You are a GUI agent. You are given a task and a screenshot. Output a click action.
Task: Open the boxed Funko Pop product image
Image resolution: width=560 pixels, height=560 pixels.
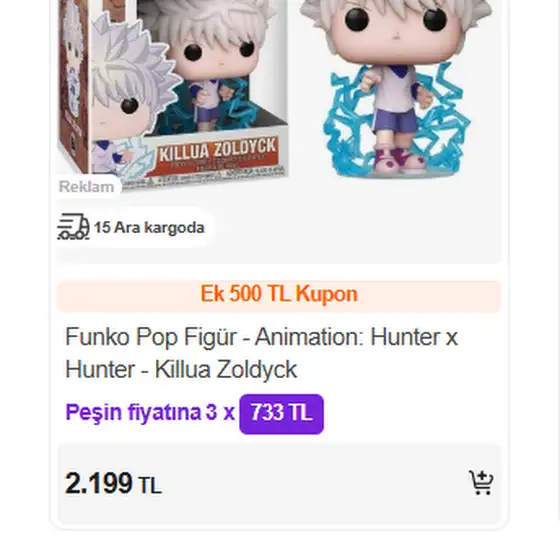173,93
